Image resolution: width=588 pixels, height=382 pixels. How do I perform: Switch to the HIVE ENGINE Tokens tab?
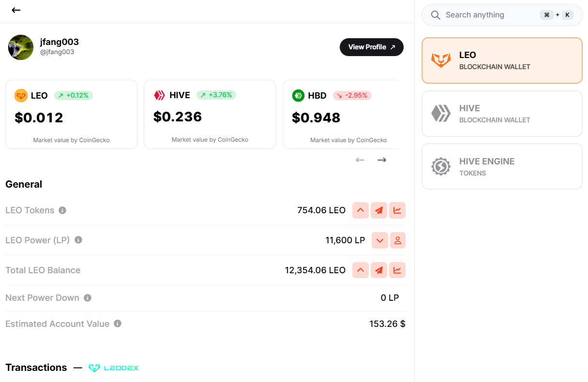(x=502, y=166)
